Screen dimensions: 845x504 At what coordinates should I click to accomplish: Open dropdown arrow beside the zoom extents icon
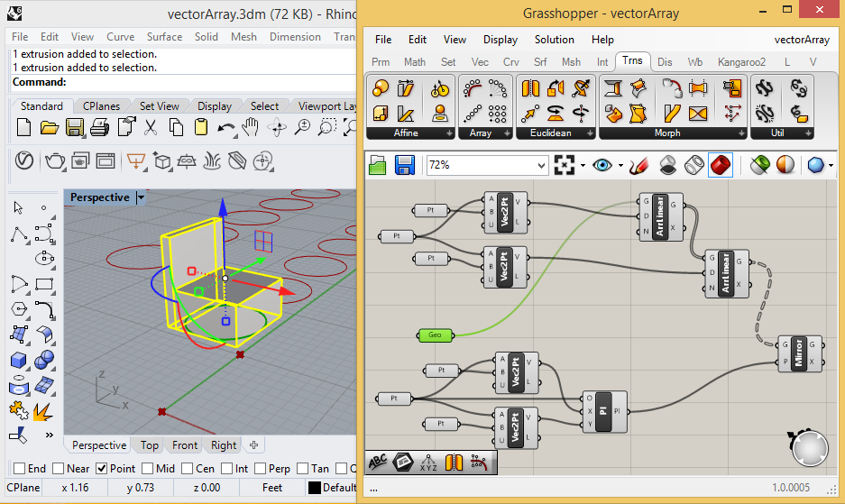tap(583, 166)
